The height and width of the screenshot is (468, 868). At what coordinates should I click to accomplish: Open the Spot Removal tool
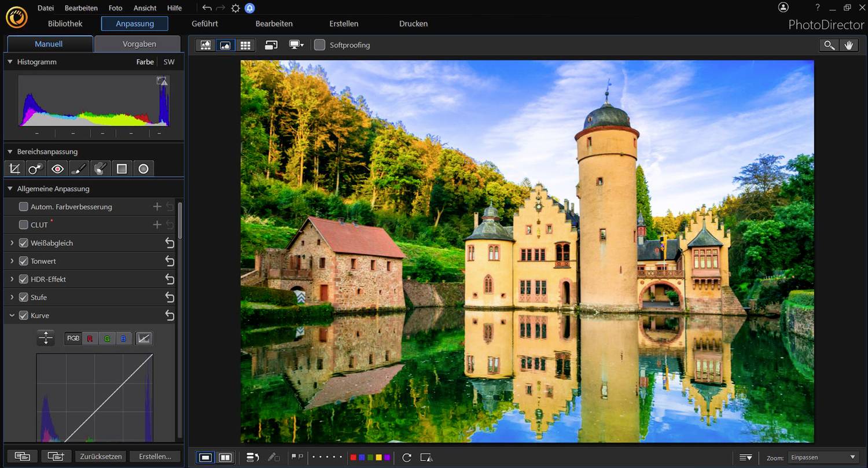coord(35,168)
